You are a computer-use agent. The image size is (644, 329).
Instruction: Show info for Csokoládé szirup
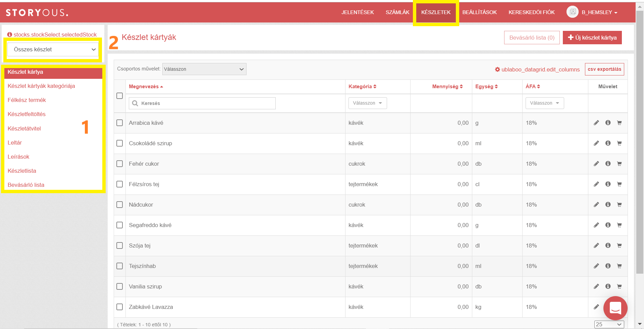click(x=608, y=143)
